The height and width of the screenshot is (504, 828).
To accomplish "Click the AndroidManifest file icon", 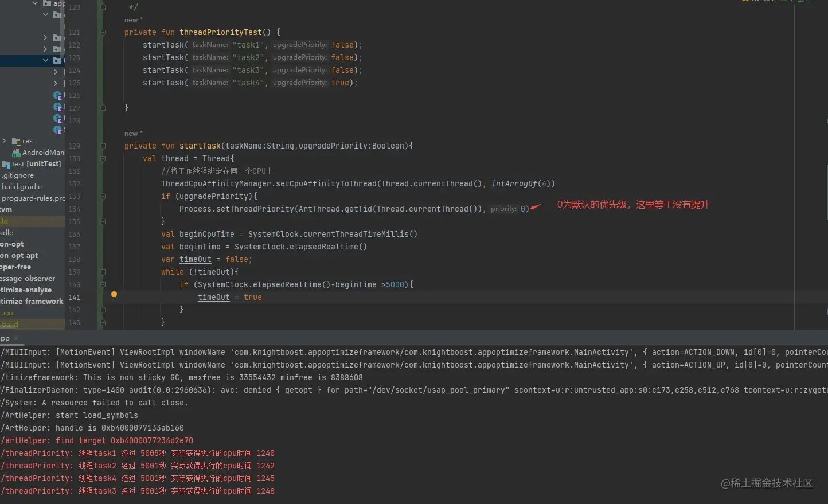I will (16, 153).
